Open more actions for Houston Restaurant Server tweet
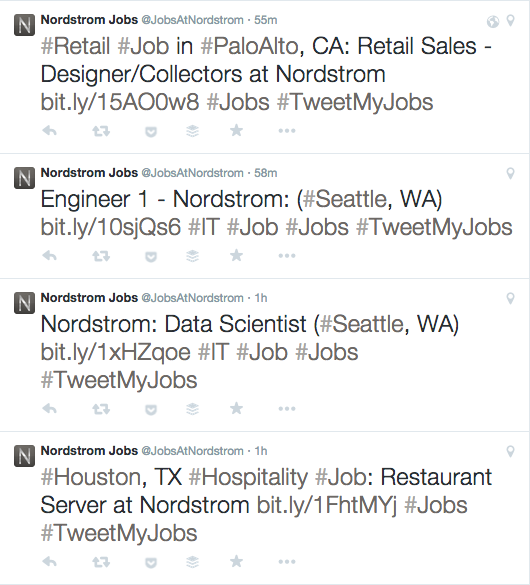This screenshot has height=585, width=530. coord(287,562)
